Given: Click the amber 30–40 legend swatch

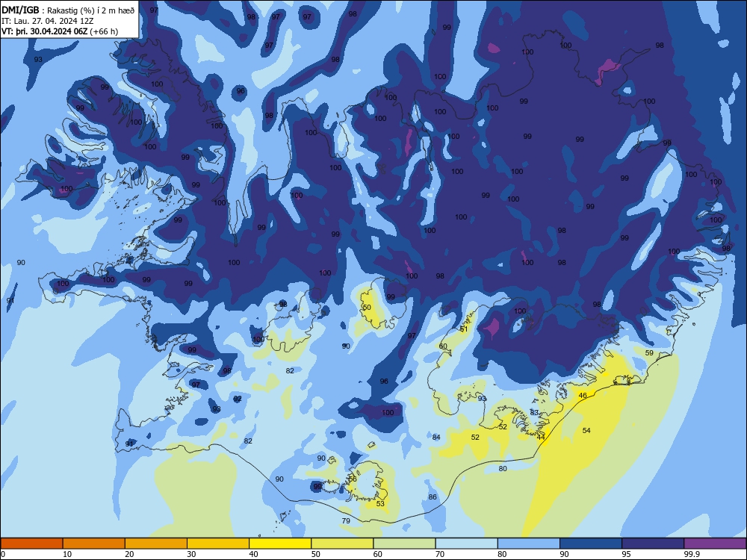Looking at the screenshot, I should (218, 544).
